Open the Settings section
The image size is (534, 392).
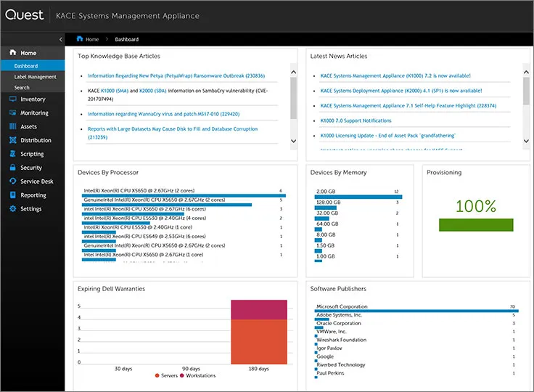(x=33, y=208)
